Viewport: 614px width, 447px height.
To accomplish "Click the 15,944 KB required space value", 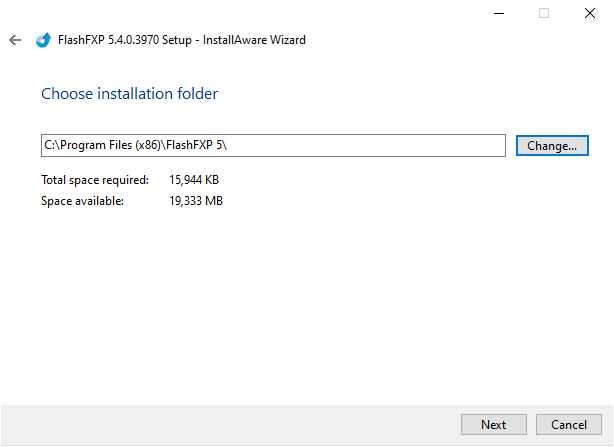I will [x=195, y=180].
